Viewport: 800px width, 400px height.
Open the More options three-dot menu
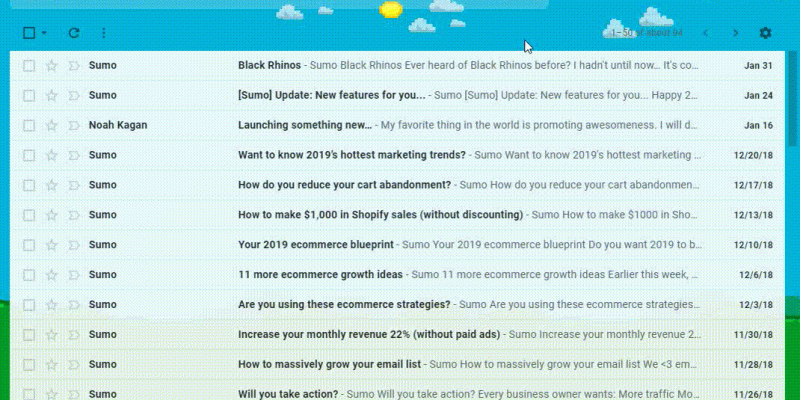[104, 33]
